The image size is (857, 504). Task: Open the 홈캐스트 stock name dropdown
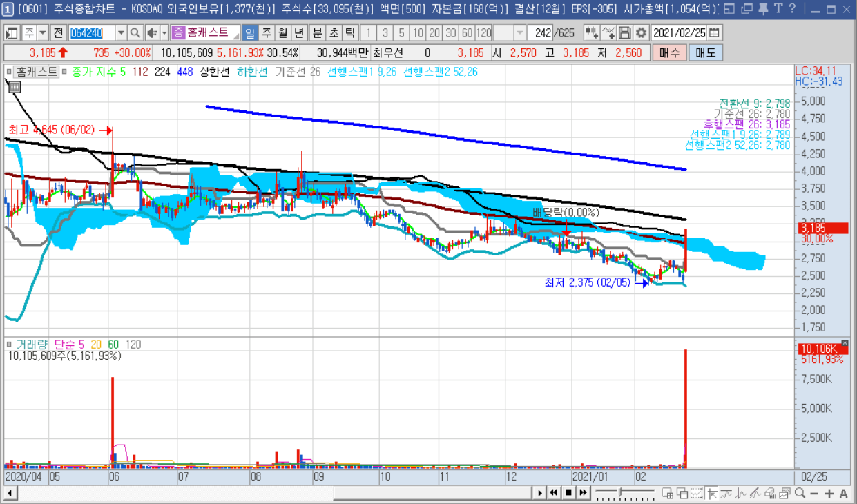point(235,35)
